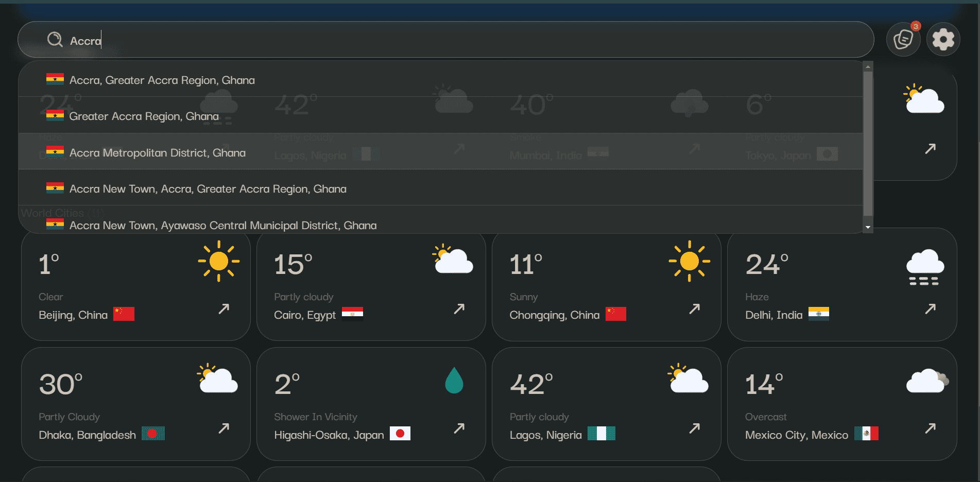The image size is (980, 482).
Task: Open Delhi, India details arrow
Action: [930, 308]
